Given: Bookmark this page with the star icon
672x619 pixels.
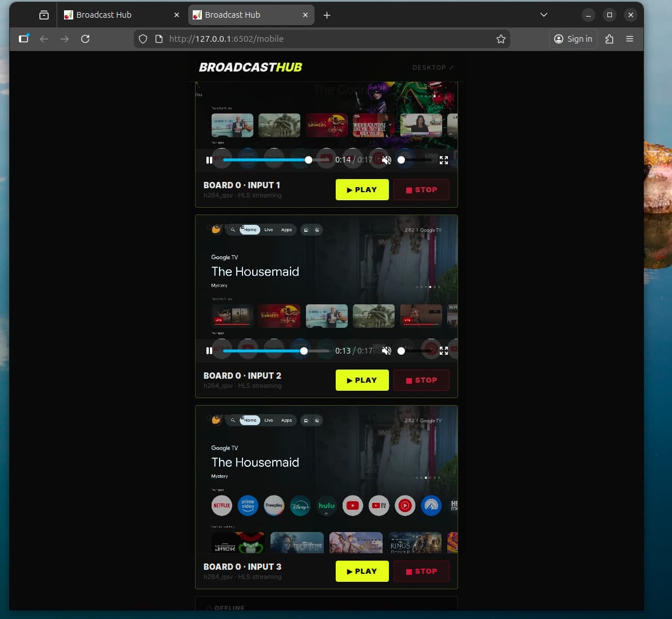Looking at the screenshot, I should pos(501,39).
